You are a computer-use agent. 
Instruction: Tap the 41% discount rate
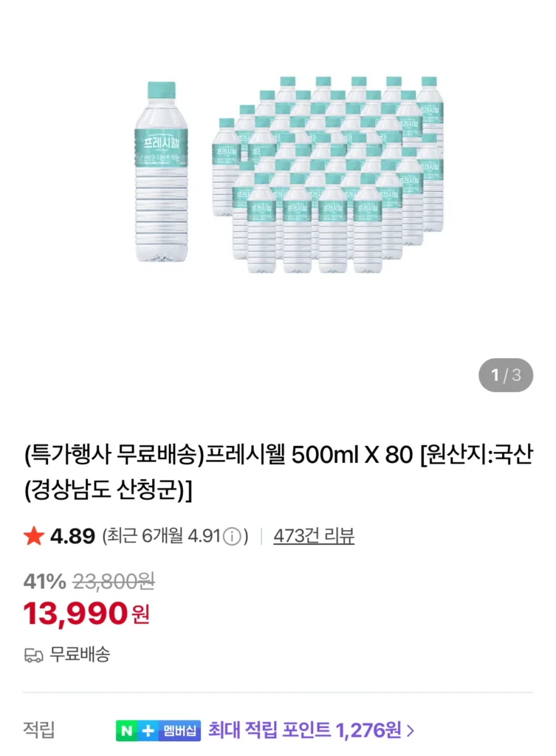(44, 582)
